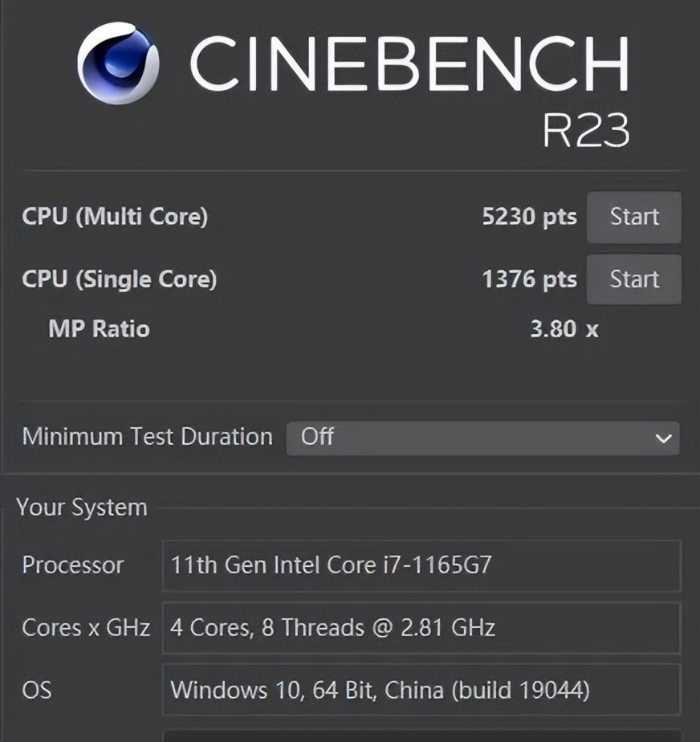The image size is (700, 742).
Task: Click the R23 version label
Action: click(x=585, y=130)
